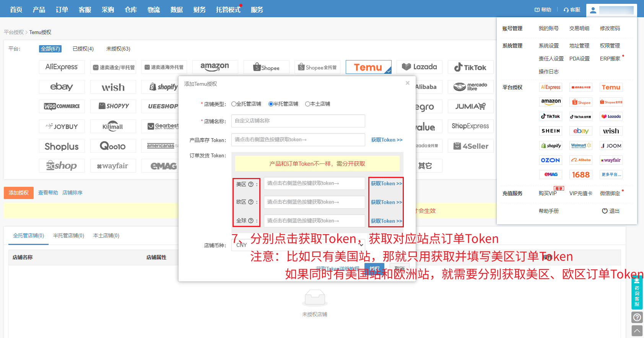Viewport: 644px width, 338px height.
Task: Focus the 欧区 order token input field
Action: [314, 202]
